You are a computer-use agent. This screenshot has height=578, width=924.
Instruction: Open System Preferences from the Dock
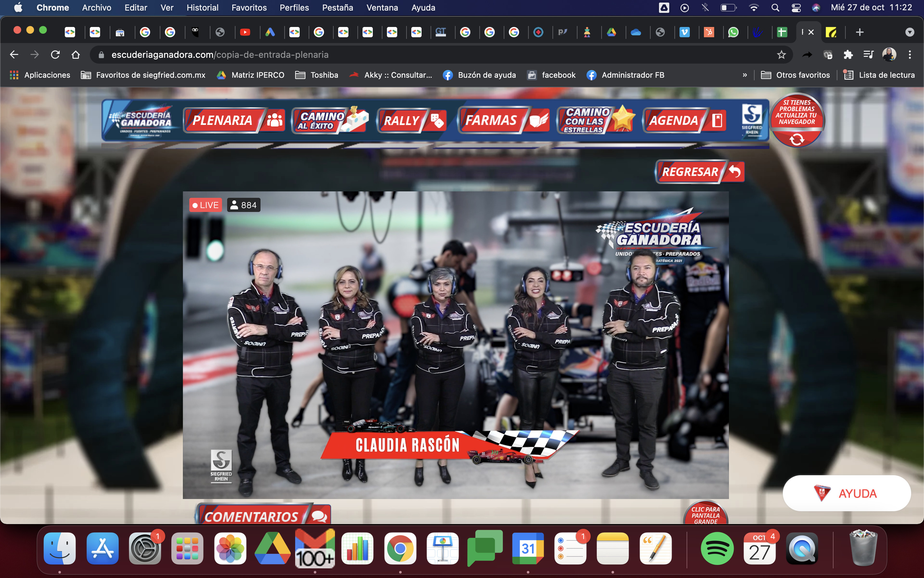click(145, 548)
